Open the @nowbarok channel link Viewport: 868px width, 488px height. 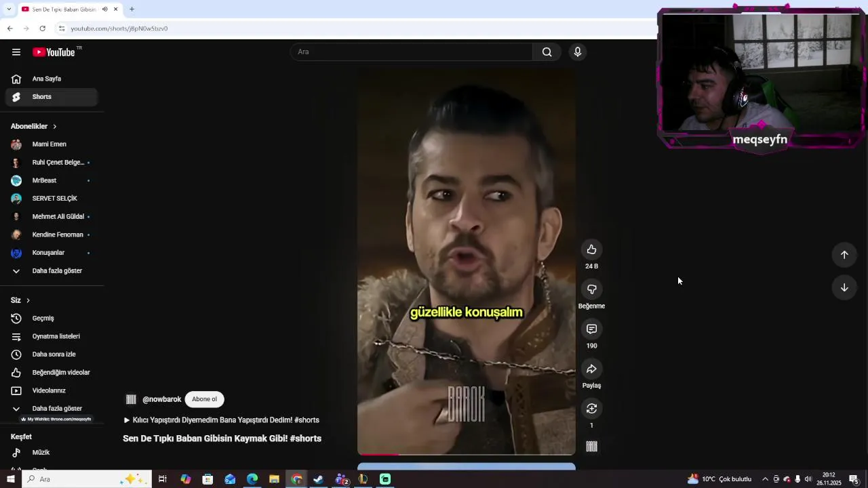[161, 399]
